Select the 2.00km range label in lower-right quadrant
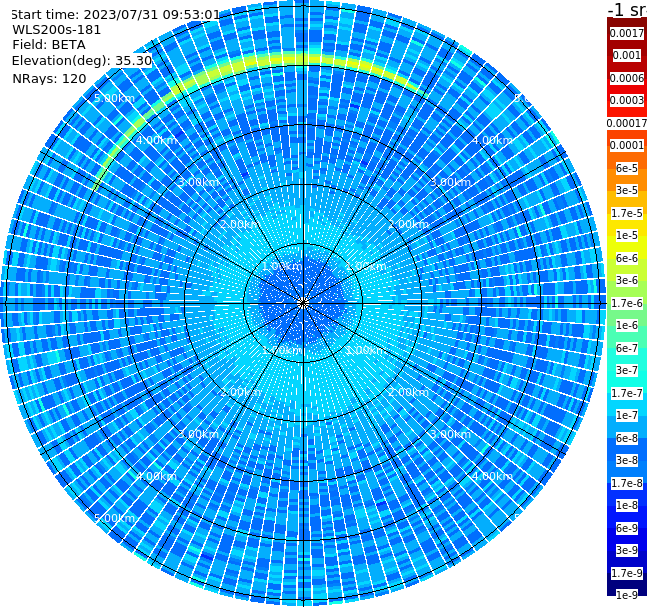Viewport: 647px width, 607px height. coord(409,392)
